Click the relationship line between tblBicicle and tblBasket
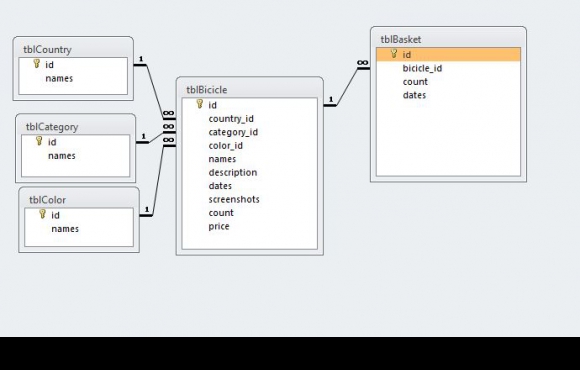The height and width of the screenshot is (370, 580). pos(347,87)
